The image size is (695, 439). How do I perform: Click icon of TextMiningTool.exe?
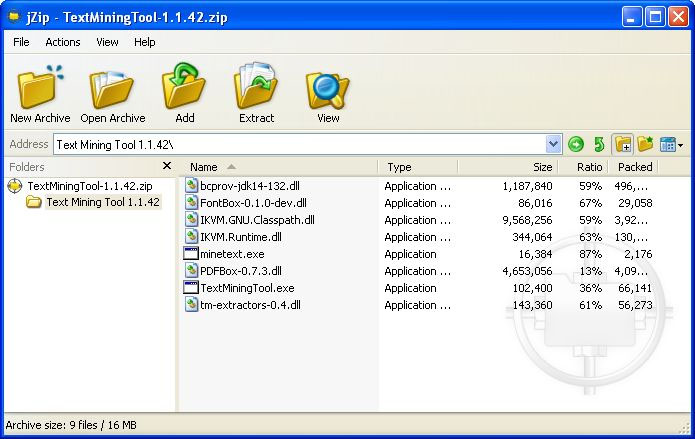pyautogui.click(x=191, y=287)
